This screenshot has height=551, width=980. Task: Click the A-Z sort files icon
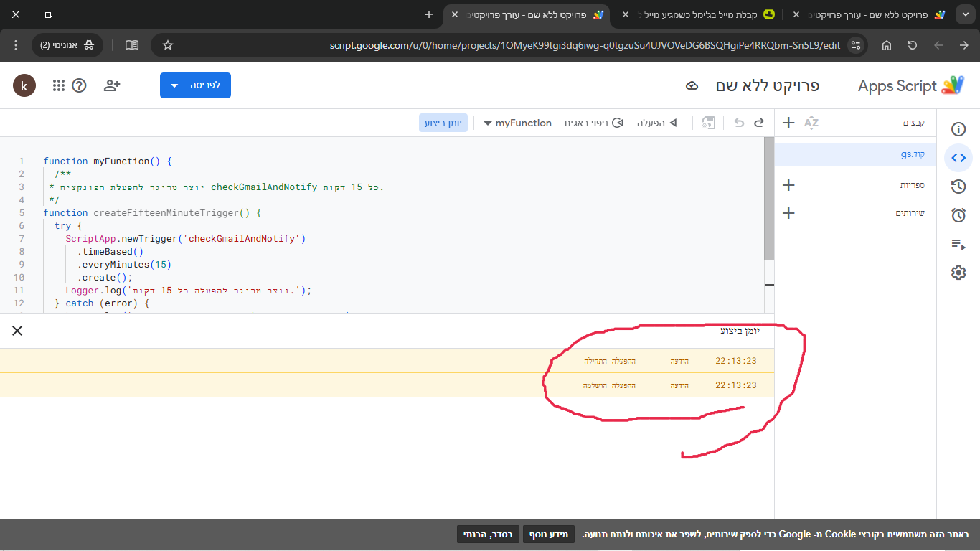(x=811, y=123)
